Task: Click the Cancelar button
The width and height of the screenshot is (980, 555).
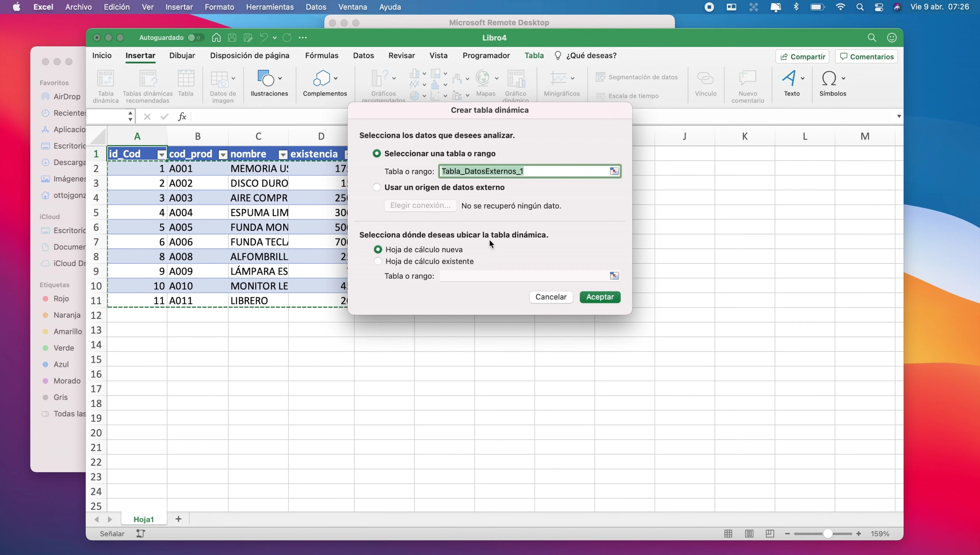Action: [551, 297]
